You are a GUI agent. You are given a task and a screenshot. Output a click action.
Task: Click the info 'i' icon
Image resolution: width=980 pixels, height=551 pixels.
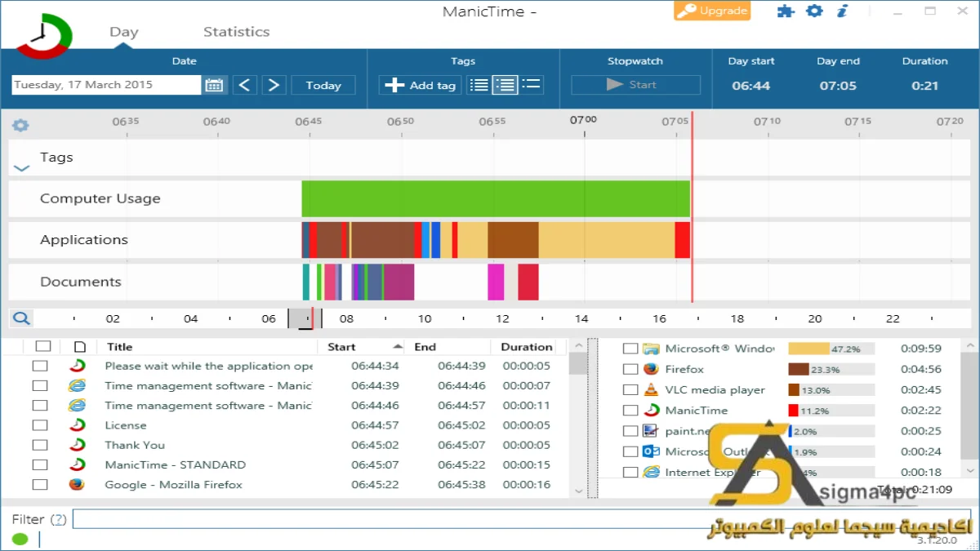point(844,11)
